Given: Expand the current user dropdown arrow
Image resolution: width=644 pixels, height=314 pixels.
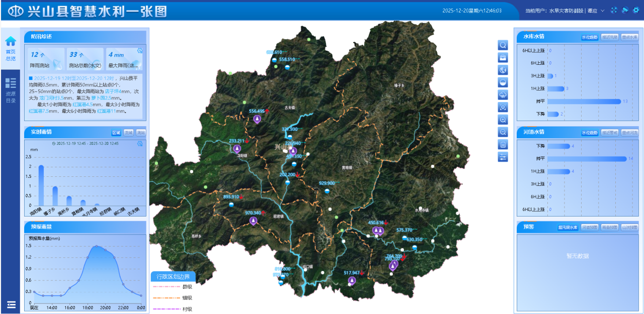Looking at the screenshot, I should tap(602, 11).
